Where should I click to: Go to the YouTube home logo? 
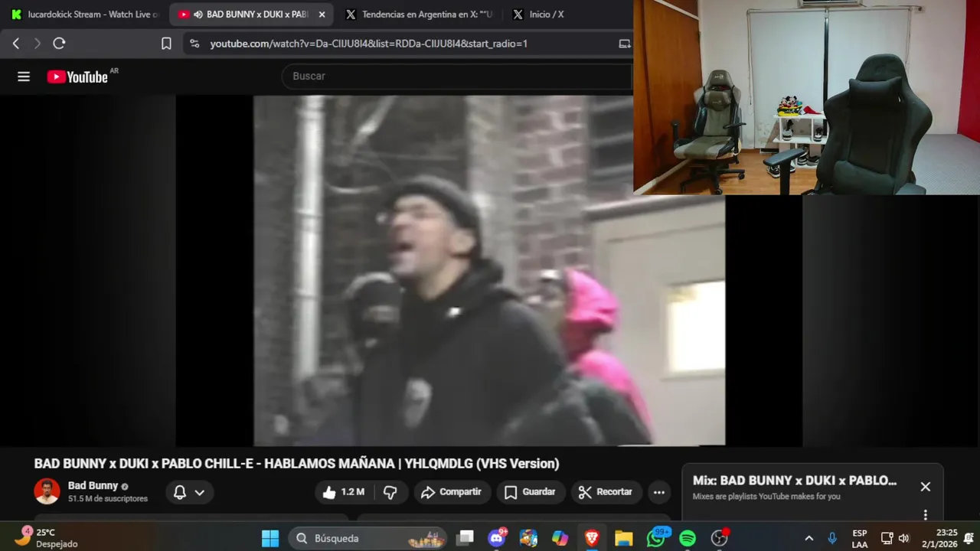tap(77, 77)
